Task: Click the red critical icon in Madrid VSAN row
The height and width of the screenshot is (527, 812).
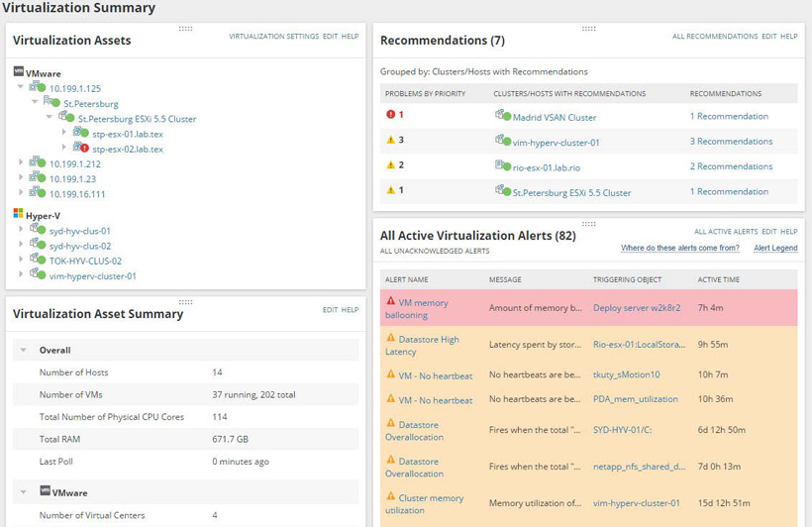Action: tap(390, 115)
